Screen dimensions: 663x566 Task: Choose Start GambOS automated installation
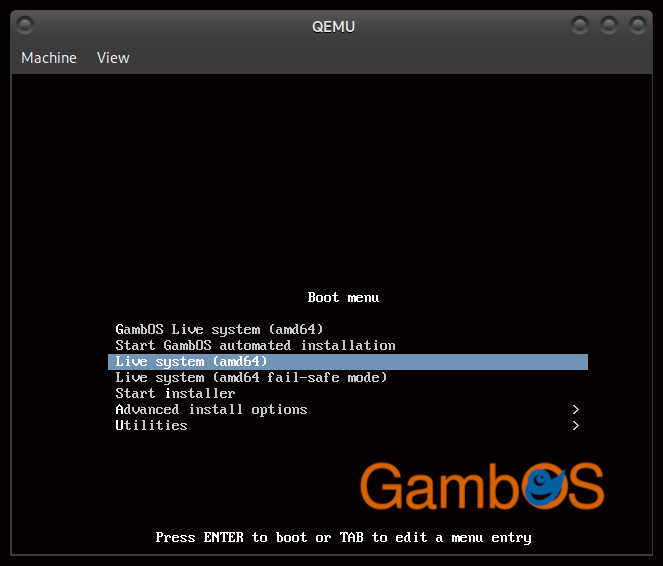[255, 345]
